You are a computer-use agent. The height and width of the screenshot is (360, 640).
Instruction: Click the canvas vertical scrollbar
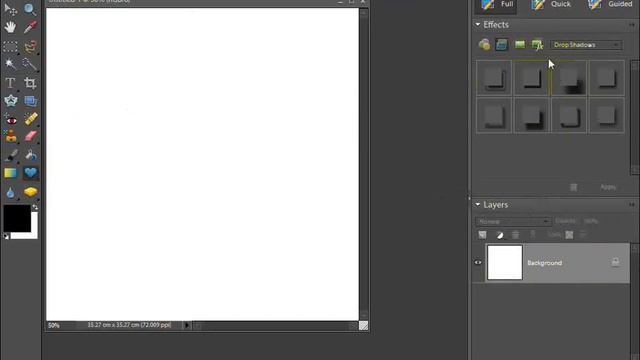pos(364,164)
